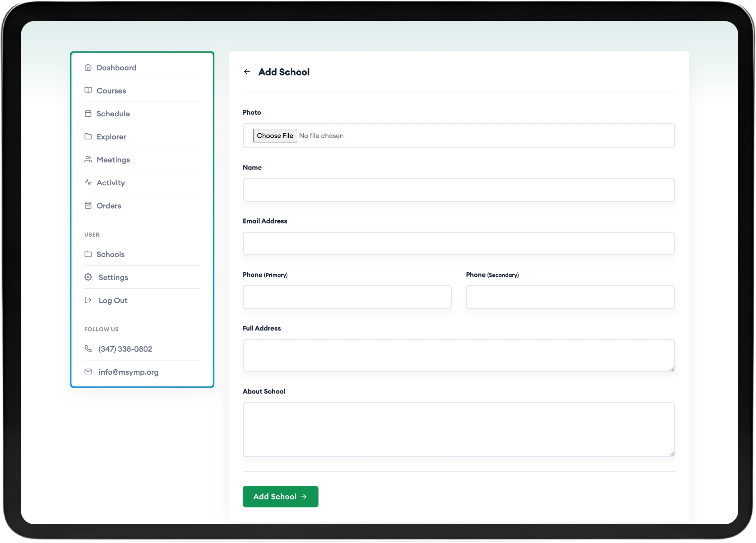
Task: Click the Schedule calendar icon
Action: [88, 113]
